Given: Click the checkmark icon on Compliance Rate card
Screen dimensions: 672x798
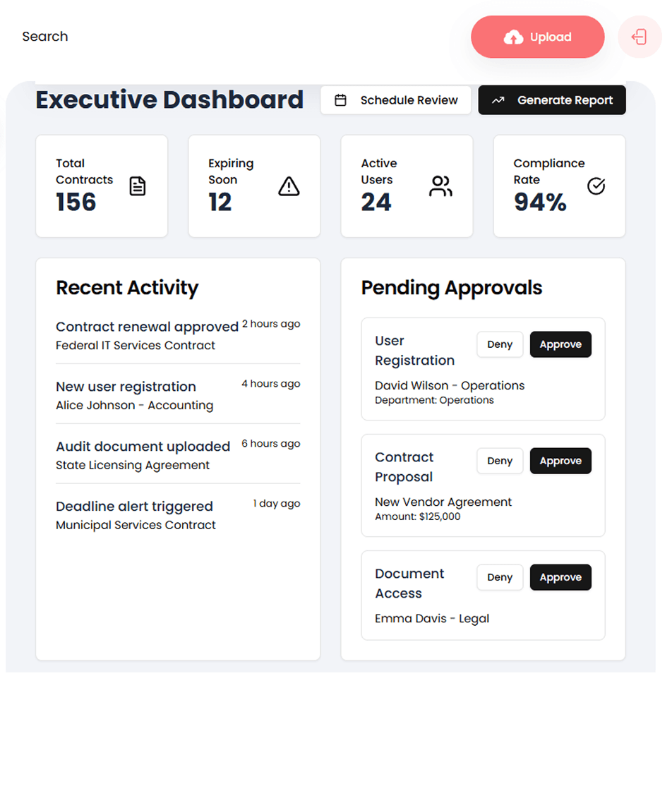Looking at the screenshot, I should tap(596, 186).
